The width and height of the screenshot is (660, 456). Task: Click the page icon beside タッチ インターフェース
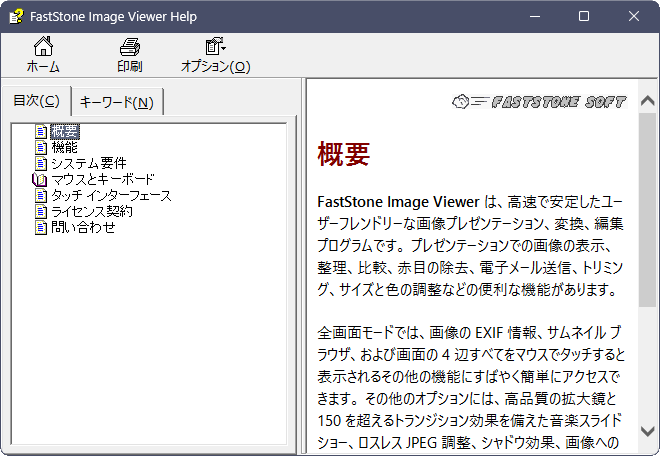(x=41, y=196)
